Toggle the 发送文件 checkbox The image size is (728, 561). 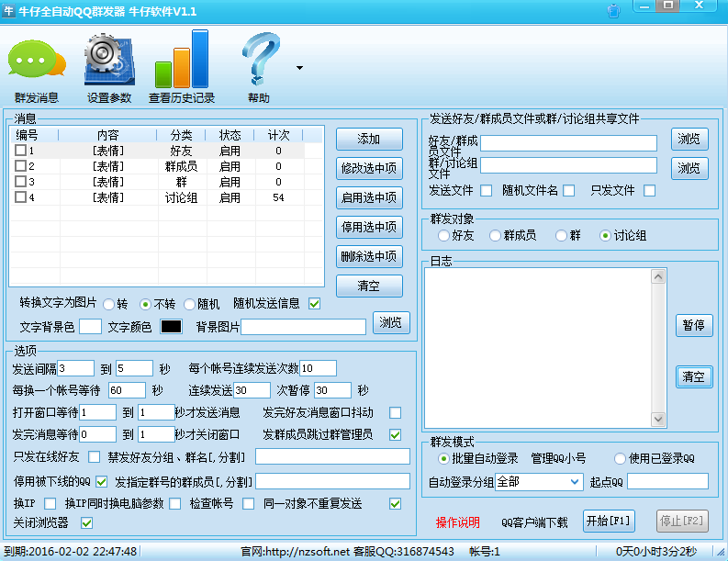tap(487, 190)
